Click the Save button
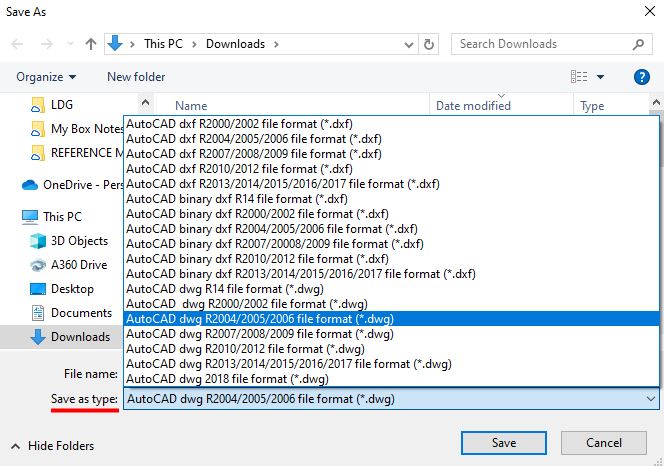 coord(504,443)
